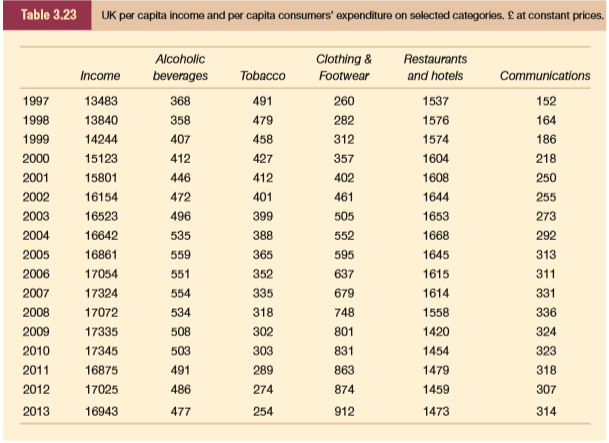The width and height of the screenshot is (609, 443).
Task: Click alcoholic beverages value 559 for 2005
Action: tap(180, 255)
